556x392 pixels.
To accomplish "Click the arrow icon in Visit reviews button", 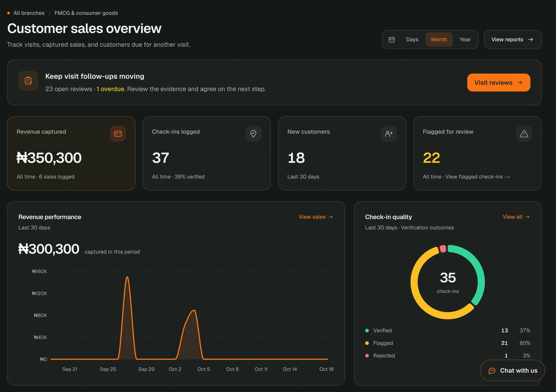I will coord(520,82).
